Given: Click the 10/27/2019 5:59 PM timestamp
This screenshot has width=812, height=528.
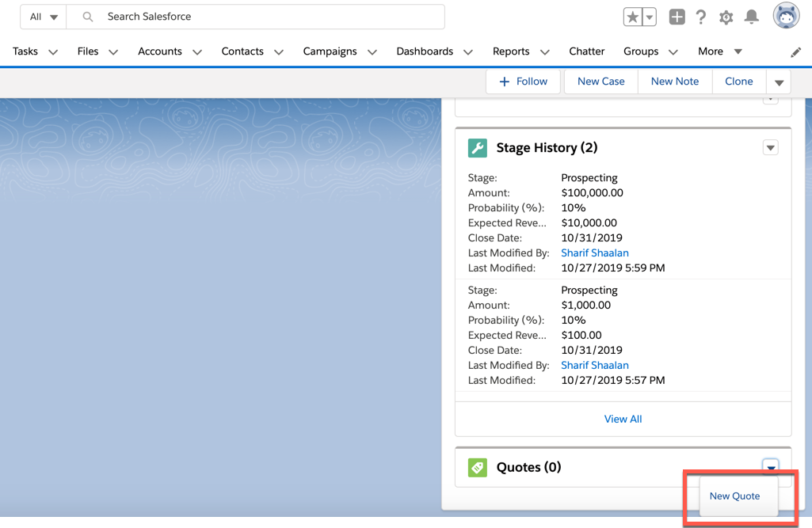Looking at the screenshot, I should (x=613, y=268).
